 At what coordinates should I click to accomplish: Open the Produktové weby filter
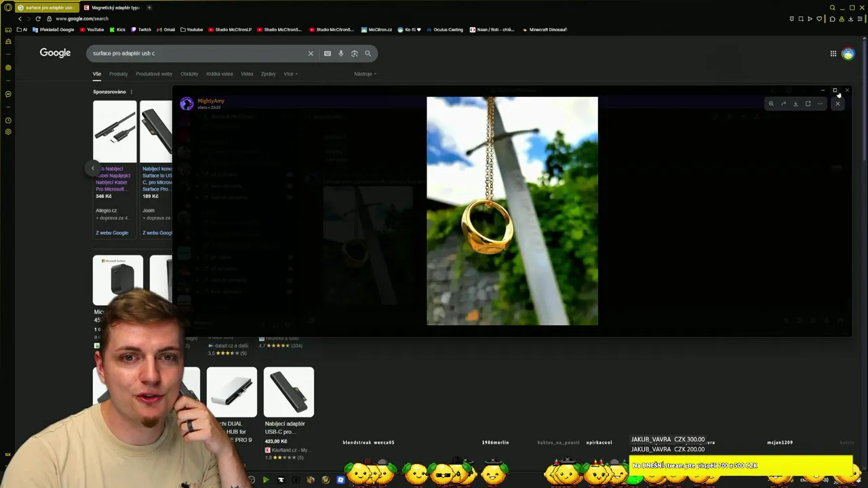point(154,74)
